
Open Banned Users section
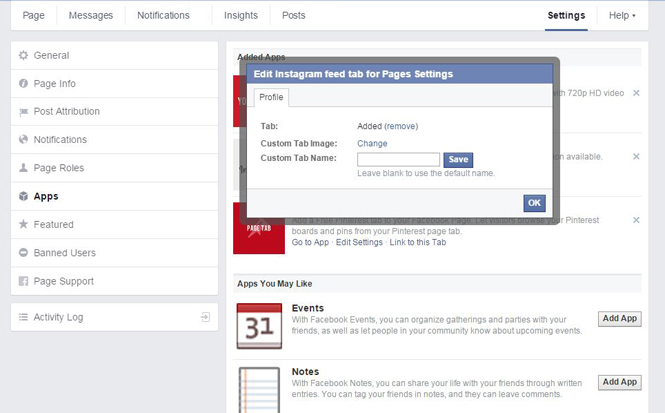pos(115,253)
